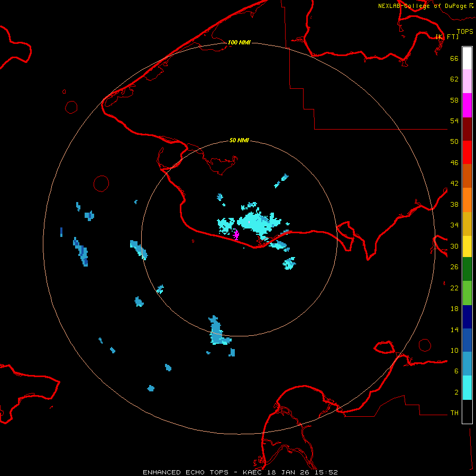Click the '38' legend value
Viewport: 476px width, 476px height.
pos(454,205)
